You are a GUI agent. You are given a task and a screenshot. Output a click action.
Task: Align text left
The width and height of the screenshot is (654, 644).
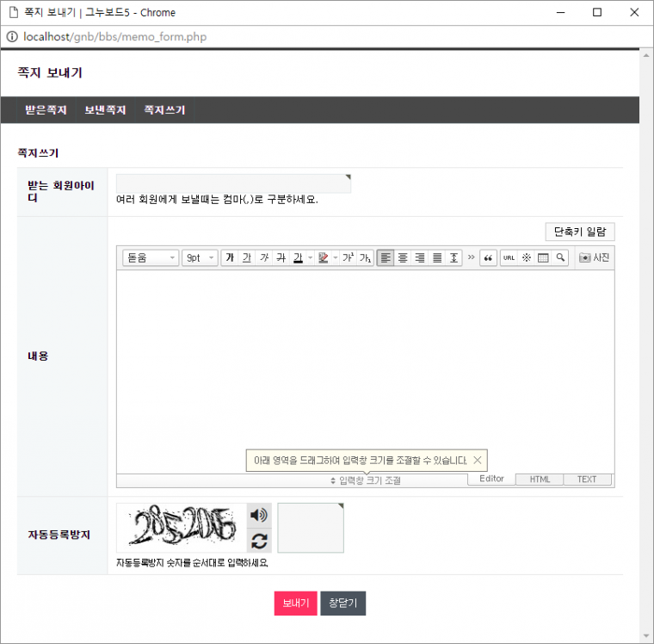tap(386, 257)
